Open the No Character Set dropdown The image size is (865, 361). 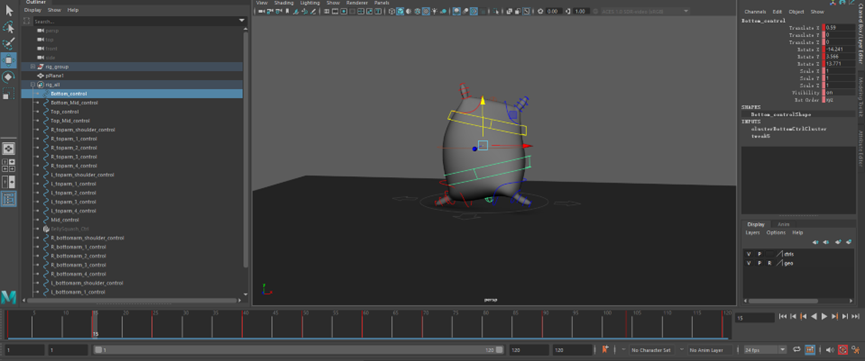652,350
